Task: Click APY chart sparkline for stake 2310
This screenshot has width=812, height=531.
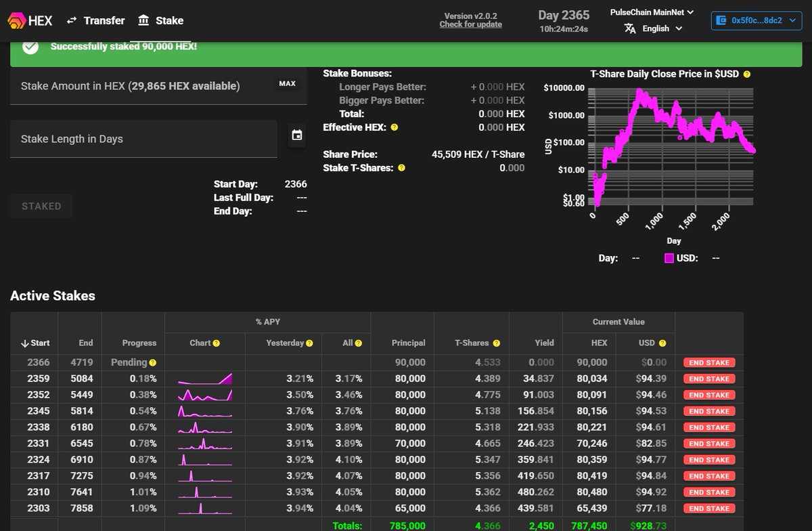Action: tap(205, 492)
